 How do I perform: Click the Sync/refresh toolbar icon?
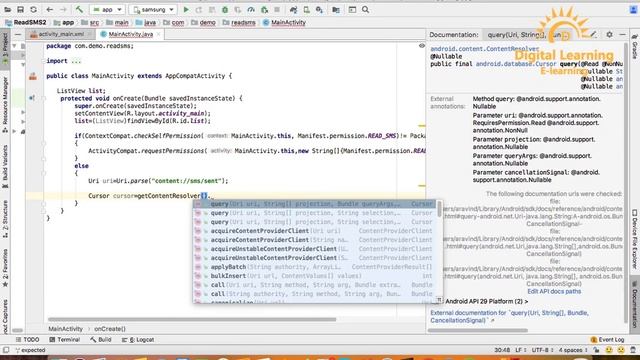33,9
